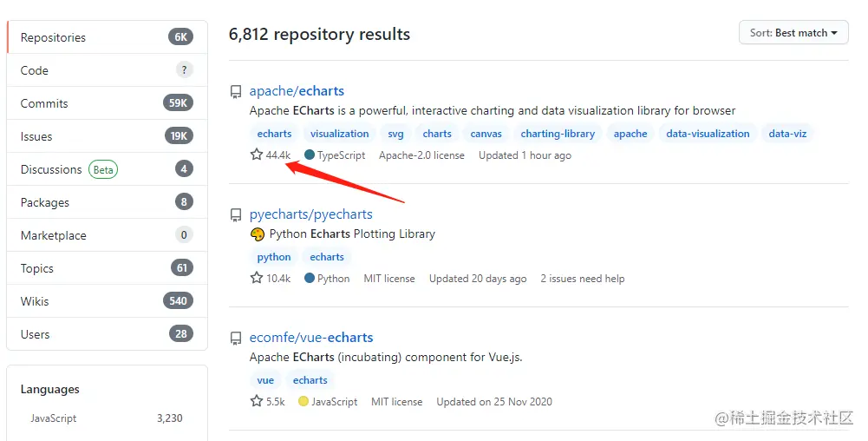The image size is (868, 441).
Task: Click the charting-library topic tag
Action: click(x=558, y=134)
